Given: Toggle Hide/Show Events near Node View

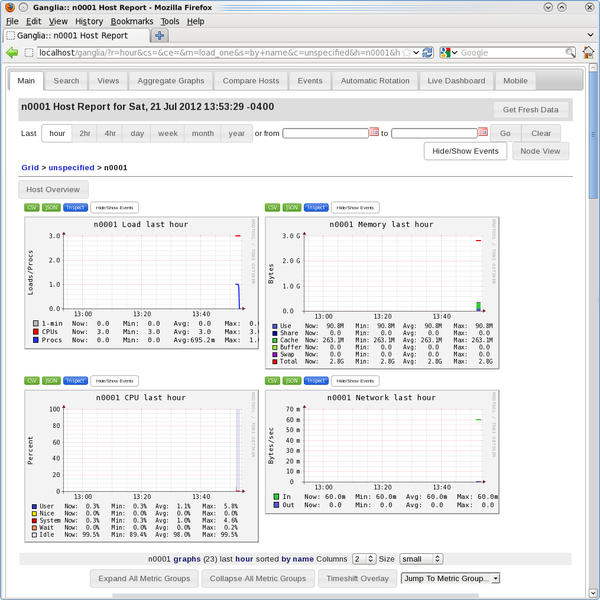Looking at the screenshot, I should [x=465, y=151].
